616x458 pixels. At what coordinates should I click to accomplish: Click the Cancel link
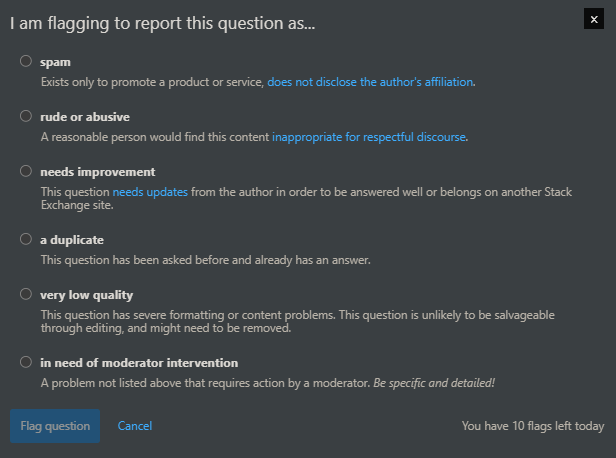point(135,426)
